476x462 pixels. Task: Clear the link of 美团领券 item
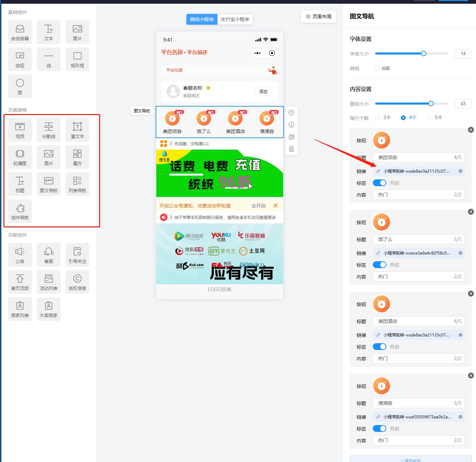tap(460, 171)
